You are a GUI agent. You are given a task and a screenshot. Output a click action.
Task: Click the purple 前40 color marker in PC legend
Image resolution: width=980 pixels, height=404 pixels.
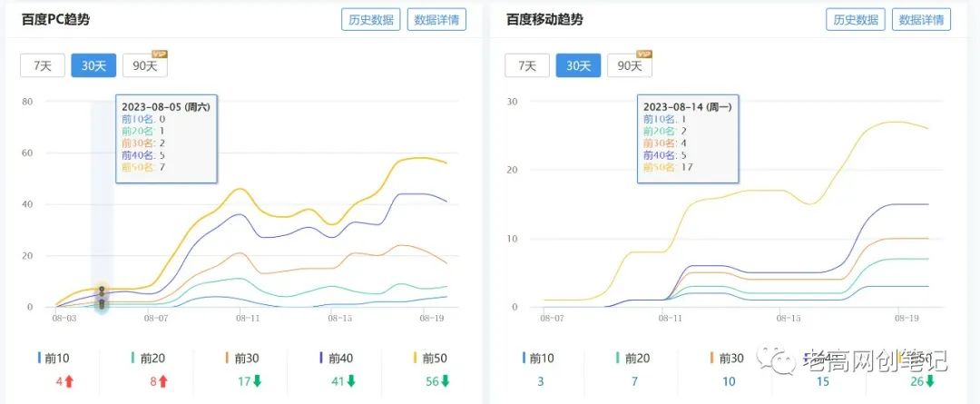click(x=319, y=359)
